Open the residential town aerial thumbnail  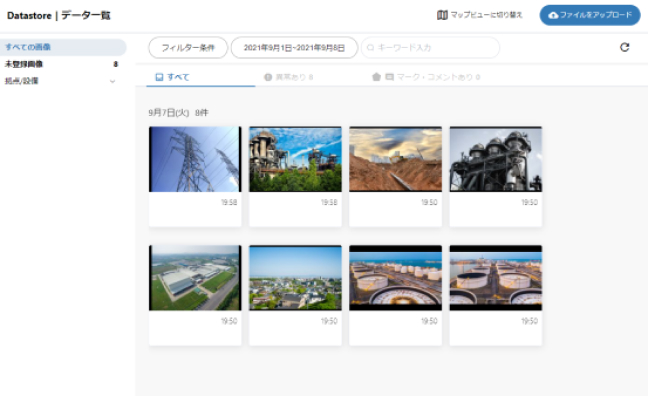point(295,278)
